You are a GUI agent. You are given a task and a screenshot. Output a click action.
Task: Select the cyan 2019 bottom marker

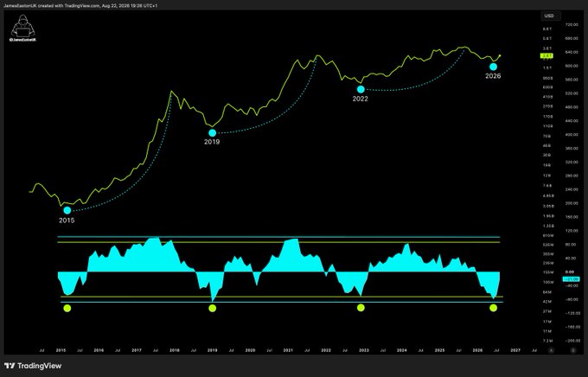click(212, 133)
